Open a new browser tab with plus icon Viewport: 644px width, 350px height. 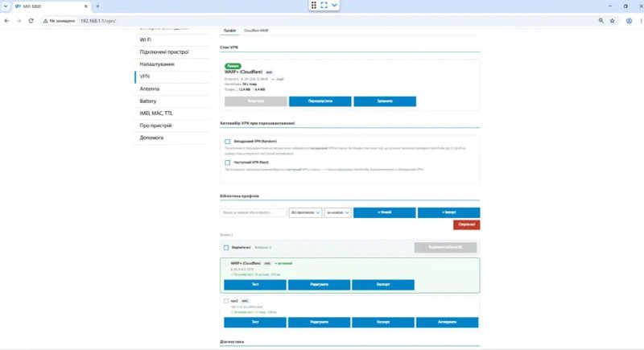click(97, 6)
